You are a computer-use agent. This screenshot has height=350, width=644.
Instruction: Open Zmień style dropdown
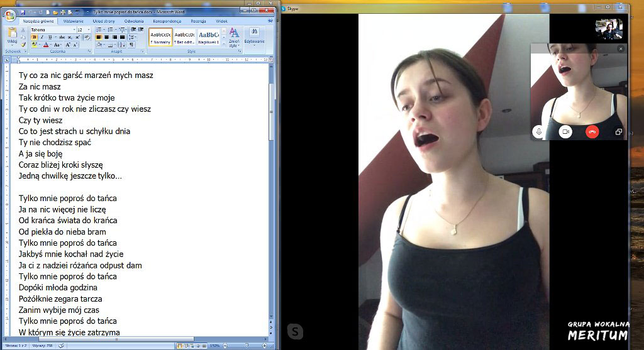pos(234,37)
